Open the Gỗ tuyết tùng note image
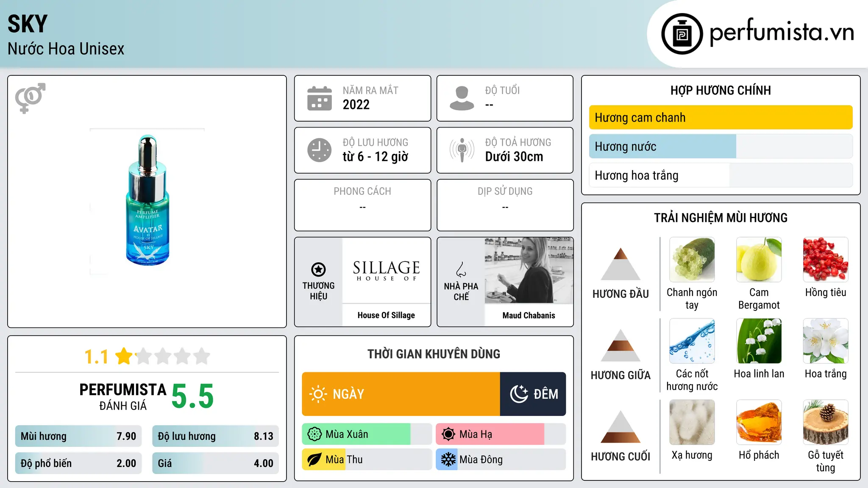This screenshot has height=488, width=868. 826,422
